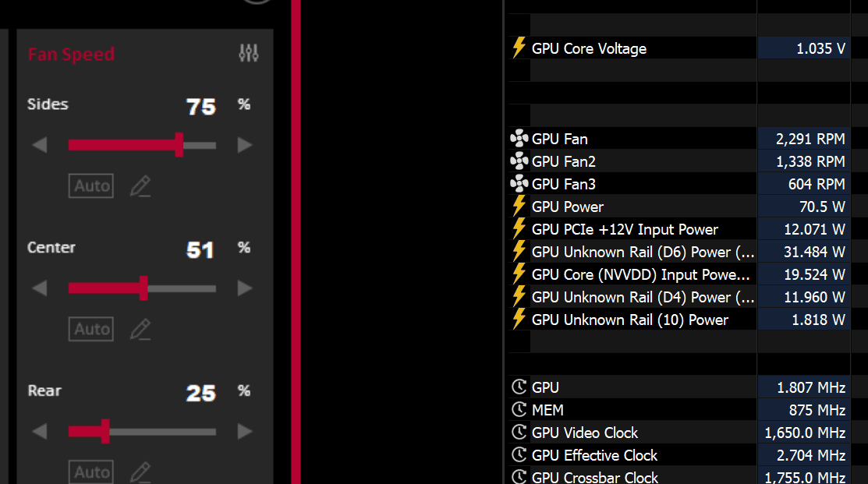
Task: Toggle Auto mode for Rear fan
Action: 92,472
